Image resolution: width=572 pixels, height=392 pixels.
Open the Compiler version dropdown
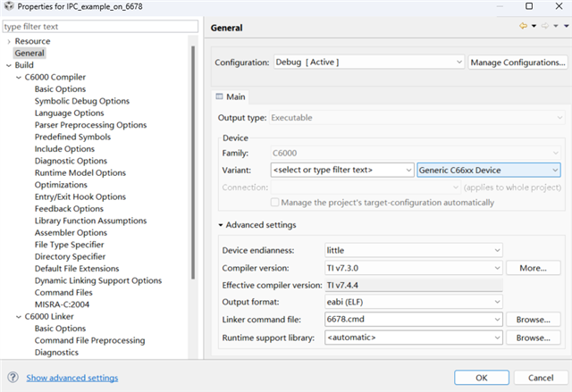pos(497,268)
